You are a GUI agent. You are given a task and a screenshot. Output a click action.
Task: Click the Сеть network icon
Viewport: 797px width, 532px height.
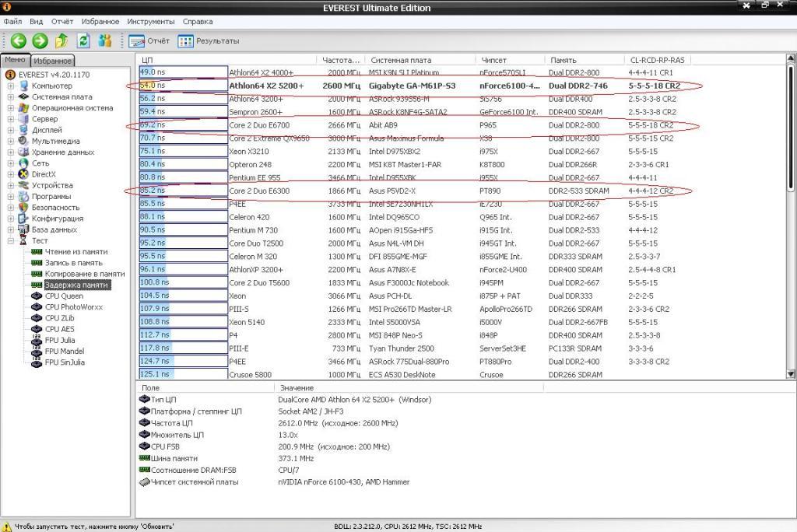click(23, 163)
